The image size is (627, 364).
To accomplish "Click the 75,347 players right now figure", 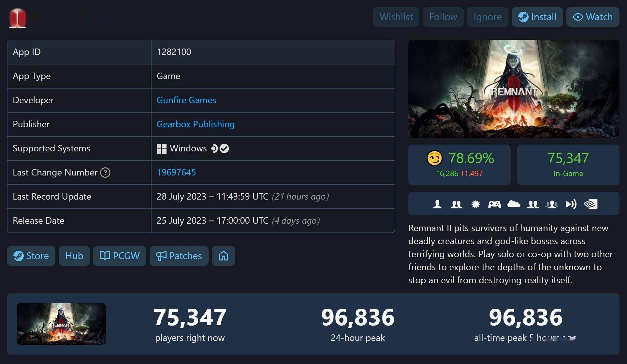I will click(x=190, y=317).
